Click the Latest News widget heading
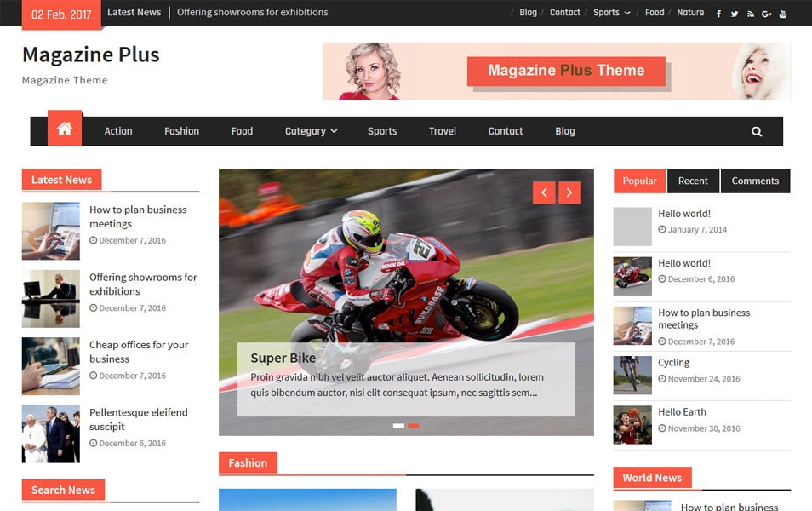Screen dimensions: 812x511 61,180
